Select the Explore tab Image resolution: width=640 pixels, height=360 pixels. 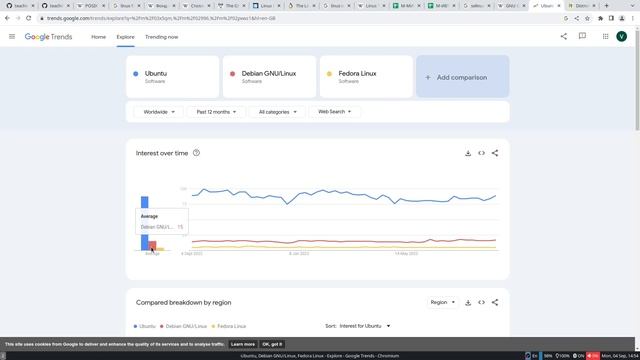pos(125,37)
